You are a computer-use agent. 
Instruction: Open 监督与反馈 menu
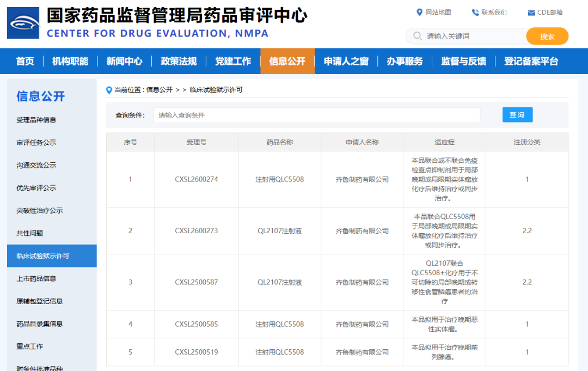pos(463,61)
